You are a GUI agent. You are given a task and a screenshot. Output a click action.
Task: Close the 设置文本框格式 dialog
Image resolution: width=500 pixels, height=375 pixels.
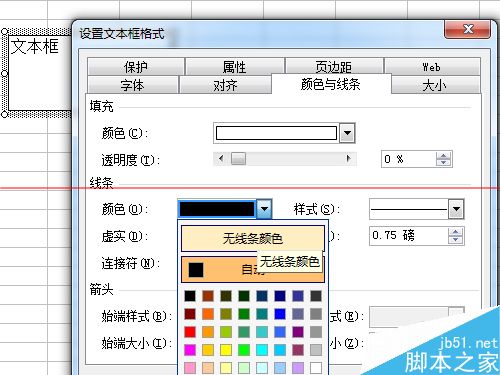[468, 29]
